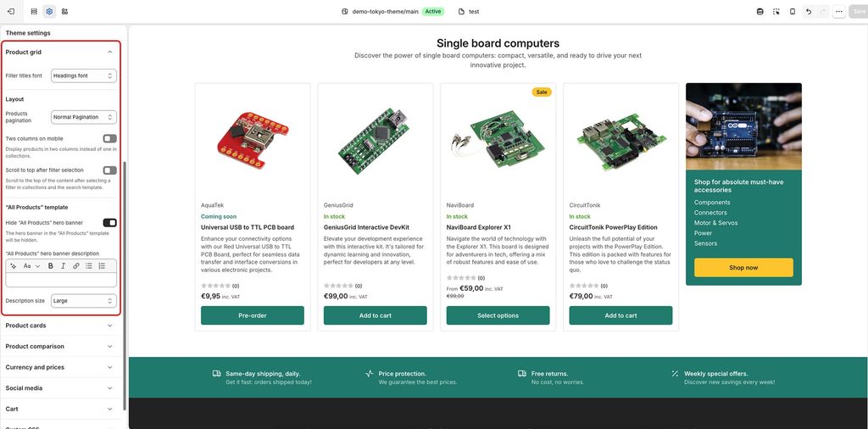Enable the inspector selection cursor icon
Viewport: 868px width, 429px height.
776,12
